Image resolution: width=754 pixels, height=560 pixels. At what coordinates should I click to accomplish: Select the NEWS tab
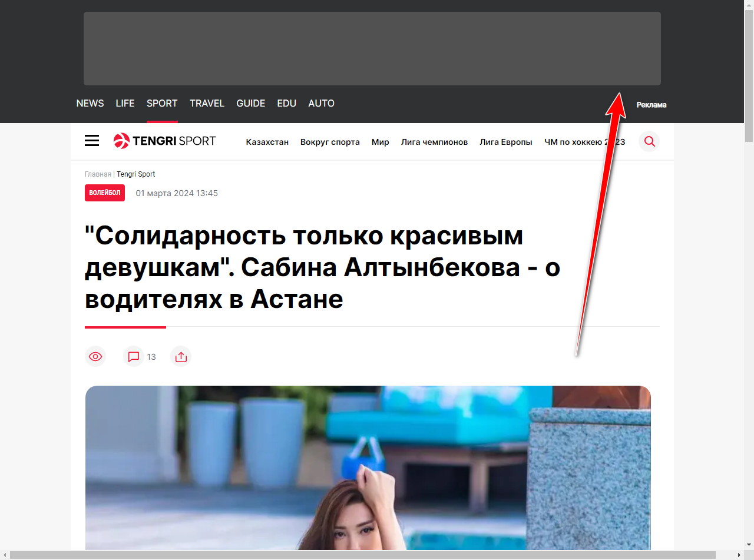(90, 104)
